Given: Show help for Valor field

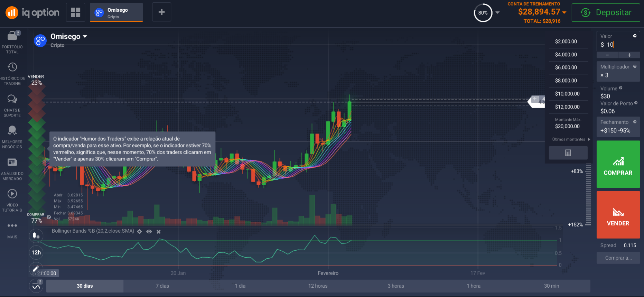Looking at the screenshot, I should (x=635, y=36).
